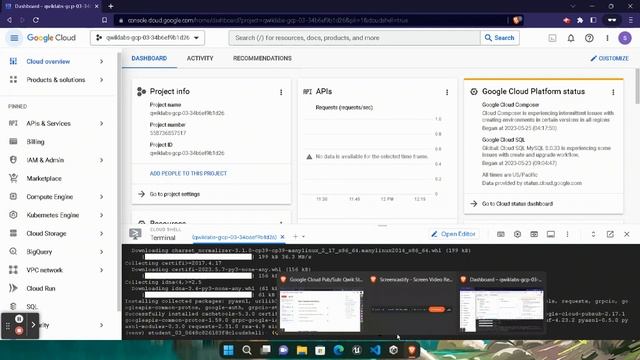Expand the Cloud Storage submenu arrow

coord(101,234)
